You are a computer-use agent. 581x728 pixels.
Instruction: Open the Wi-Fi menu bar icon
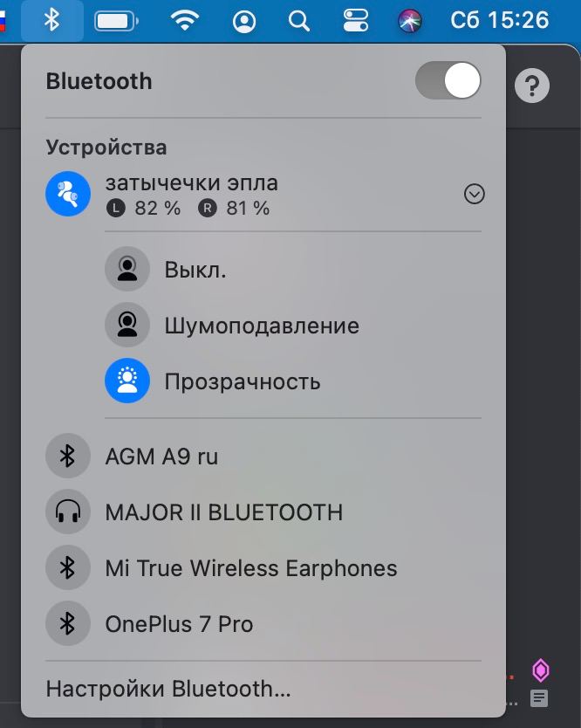(x=185, y=21)
